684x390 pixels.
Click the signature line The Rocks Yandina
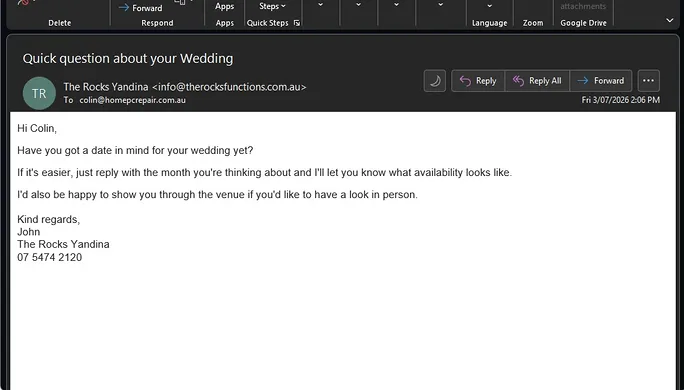coord(63,244)
